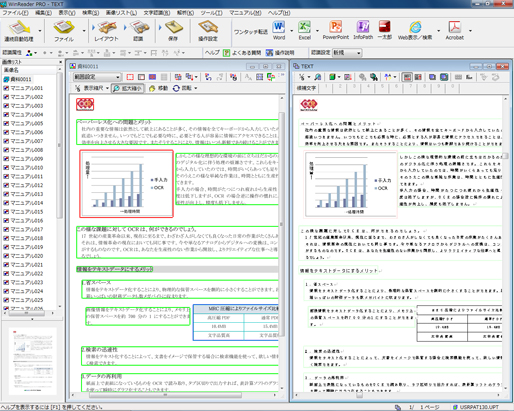Transfer result to PowerPoint
This screenshot has width=514, height=411.
[x=335, y=30]
